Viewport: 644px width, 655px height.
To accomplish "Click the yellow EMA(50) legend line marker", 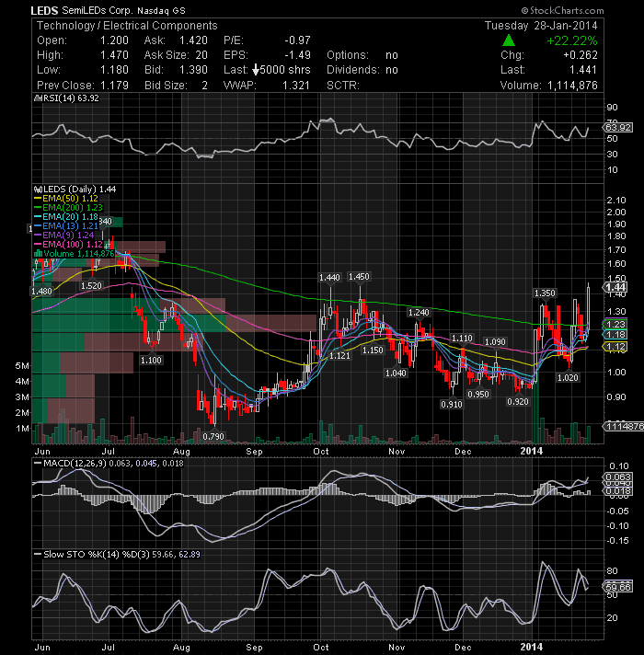I will [x=38, y=199].
